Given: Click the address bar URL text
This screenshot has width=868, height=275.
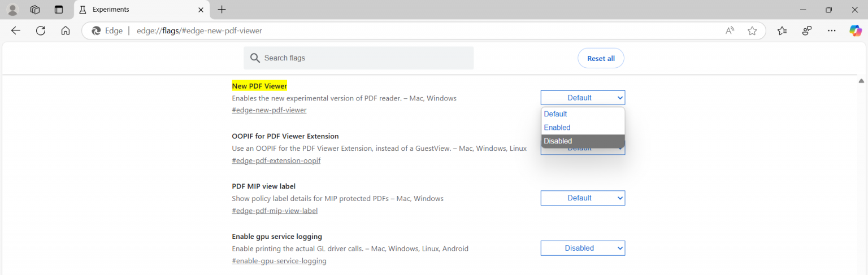Looking at the screenshot, I should [199, 30].
